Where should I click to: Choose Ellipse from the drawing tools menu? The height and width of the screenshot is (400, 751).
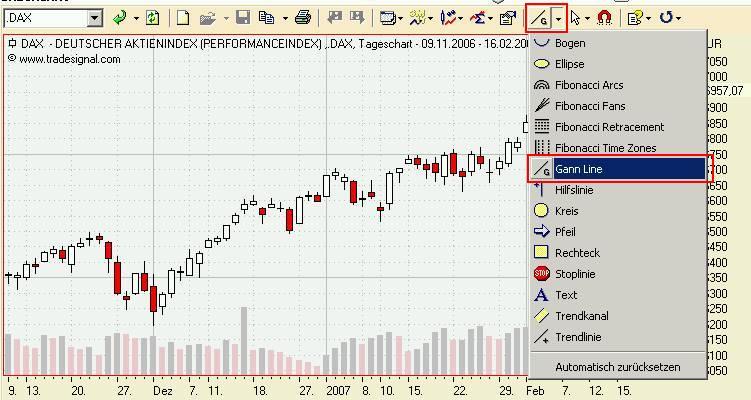(617, 64)
